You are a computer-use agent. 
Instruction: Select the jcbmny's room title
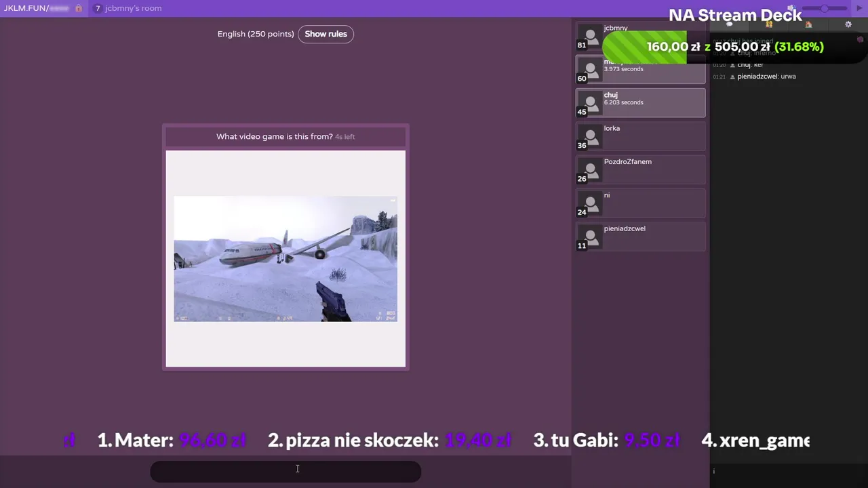[134, 8]
